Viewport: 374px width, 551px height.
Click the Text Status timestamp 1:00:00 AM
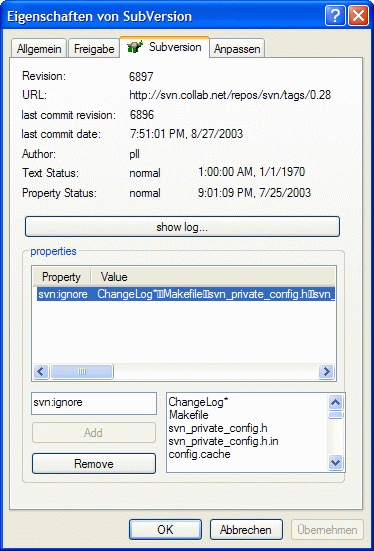(251, 172)
